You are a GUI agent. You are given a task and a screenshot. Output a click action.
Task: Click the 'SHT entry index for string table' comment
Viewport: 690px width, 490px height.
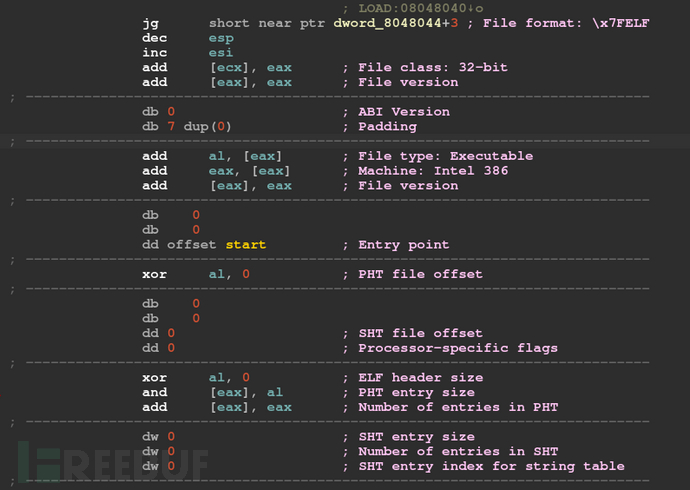(x=491, y=466)
